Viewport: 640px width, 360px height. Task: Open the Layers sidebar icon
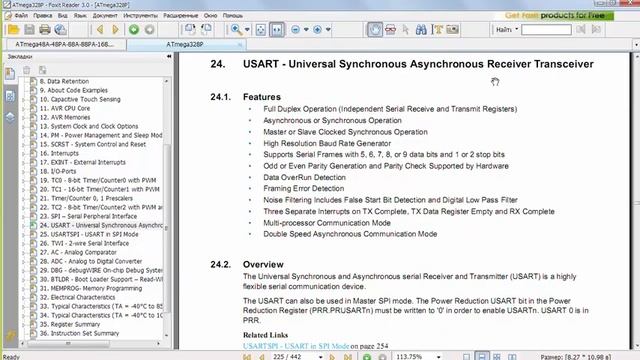pos(10,118)
